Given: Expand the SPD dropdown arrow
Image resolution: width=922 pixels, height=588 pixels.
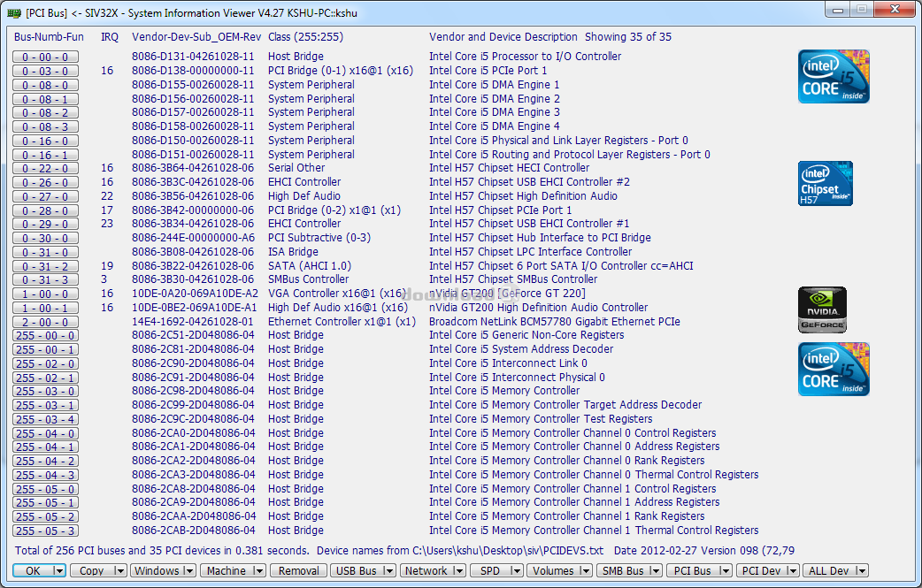Looking at the screenshot, I should tap(516, 570).
